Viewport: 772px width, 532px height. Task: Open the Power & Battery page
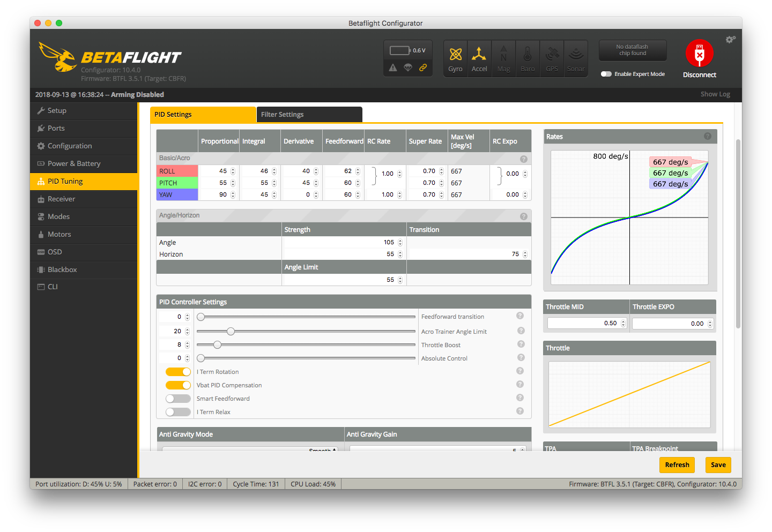click(84, 164)
